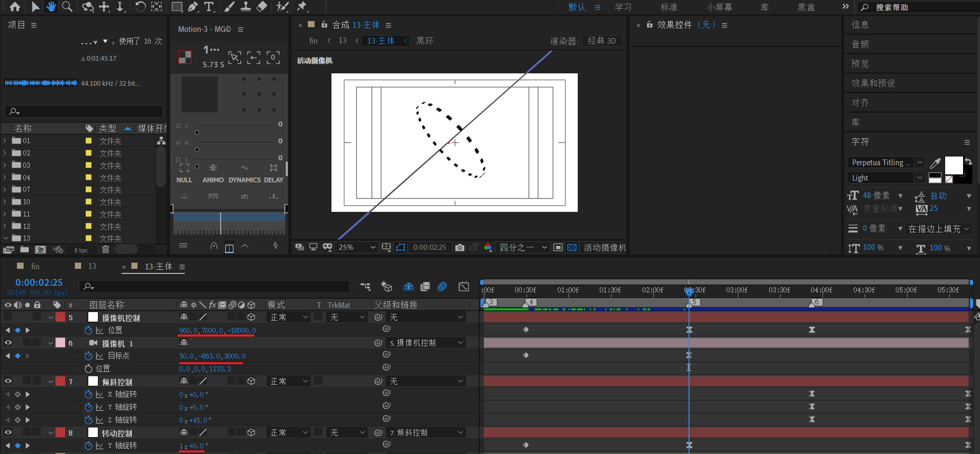The image size is (980, 454).
Task: Switch to the 标准 workspace
Action: pyautogui.click(x=669, y=7)
